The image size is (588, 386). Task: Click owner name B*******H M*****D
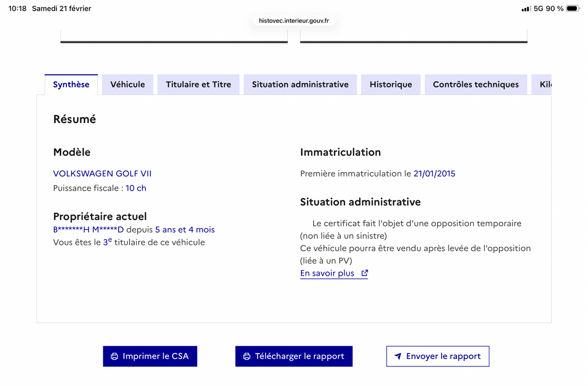[88, 230]
